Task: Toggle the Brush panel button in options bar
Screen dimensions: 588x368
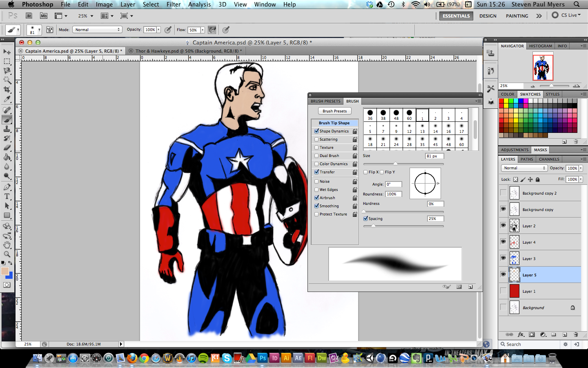Action: point(50,30)
